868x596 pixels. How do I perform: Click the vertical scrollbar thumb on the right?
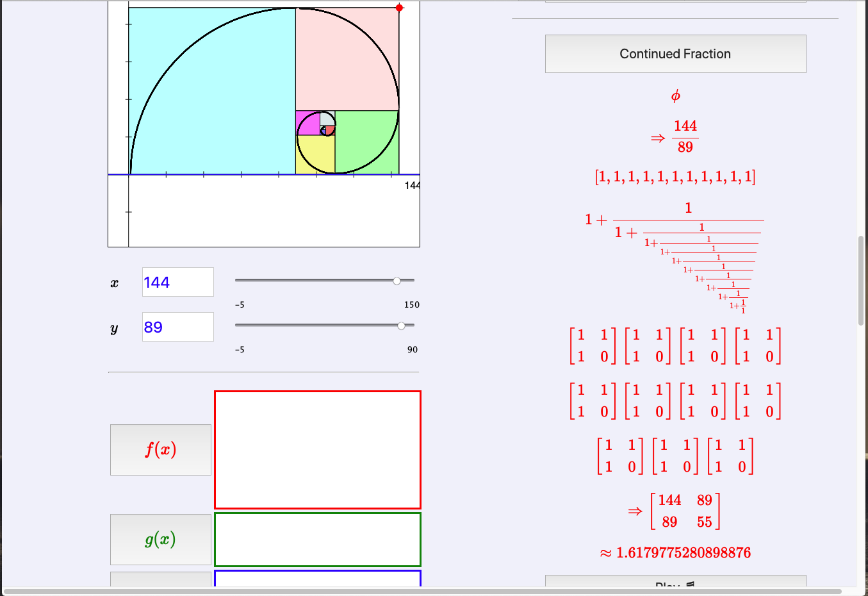coord(861,281)
